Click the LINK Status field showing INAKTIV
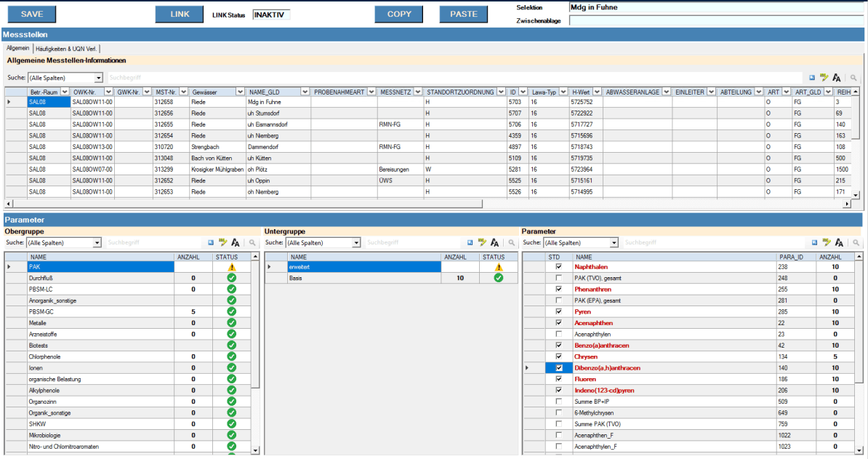This screenshot has width=868, height=459. coord(271,15)
